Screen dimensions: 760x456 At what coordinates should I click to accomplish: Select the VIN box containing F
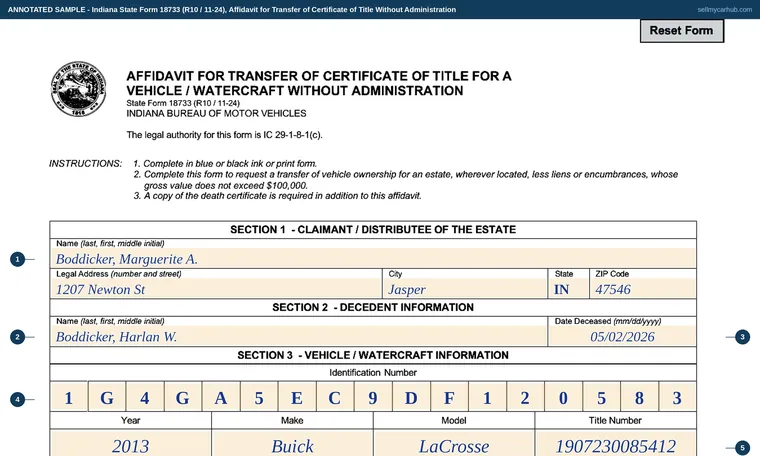(x=449, y=397)
